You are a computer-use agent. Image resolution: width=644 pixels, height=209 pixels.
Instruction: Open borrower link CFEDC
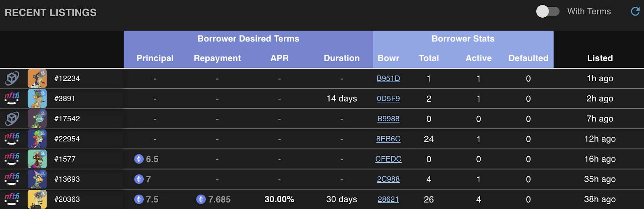[x=388, y=159]
